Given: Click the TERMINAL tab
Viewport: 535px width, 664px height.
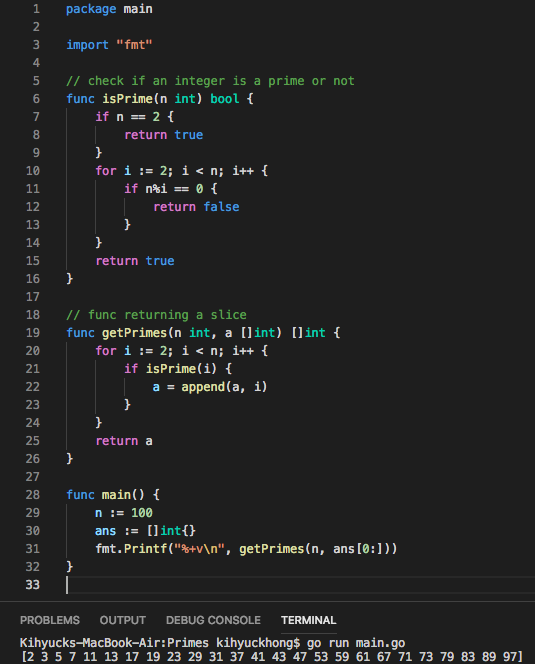Looking at the screenshot, I should pos(308,620).
